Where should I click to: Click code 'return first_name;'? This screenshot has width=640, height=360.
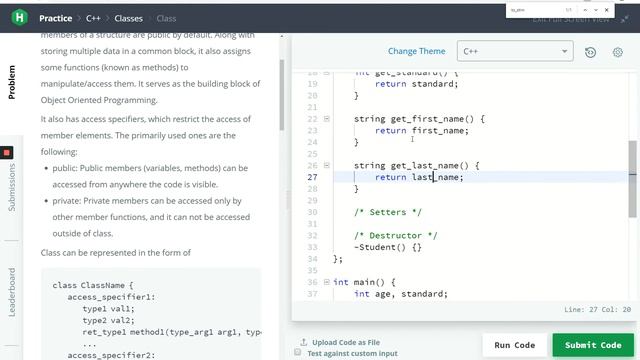(x=422, y=131)
